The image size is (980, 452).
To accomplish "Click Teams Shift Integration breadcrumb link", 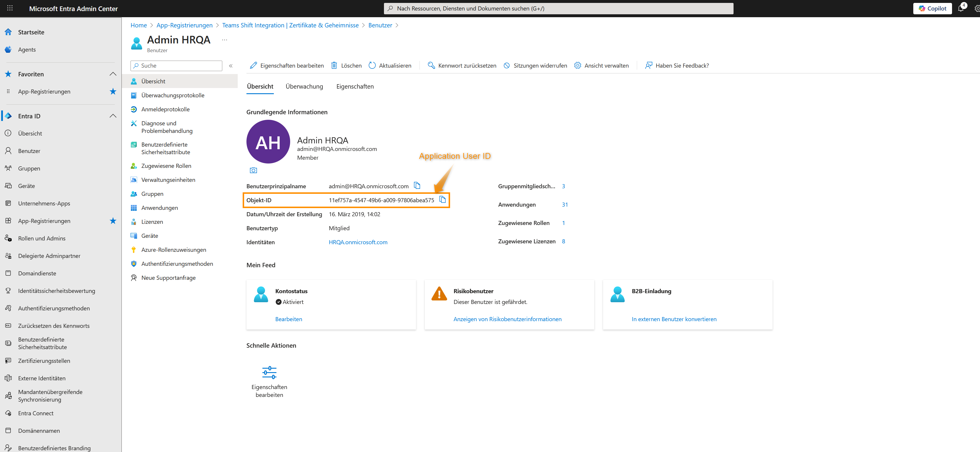I will [290, 25].
